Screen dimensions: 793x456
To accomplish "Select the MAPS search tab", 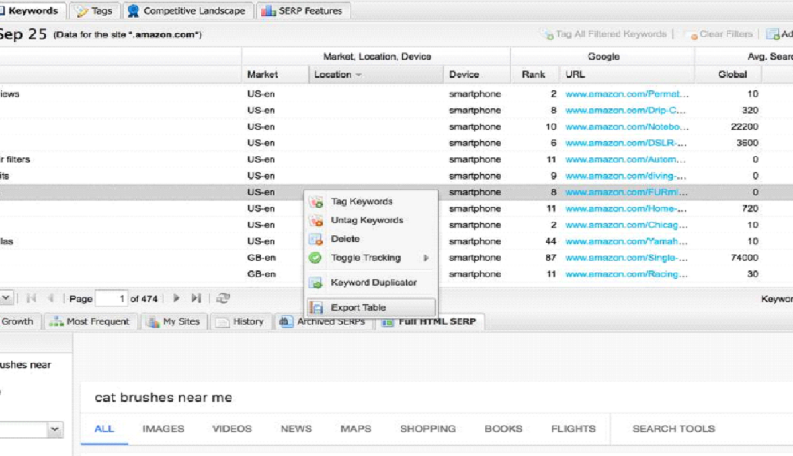I will pyautogui.click(x=356, y=429).
